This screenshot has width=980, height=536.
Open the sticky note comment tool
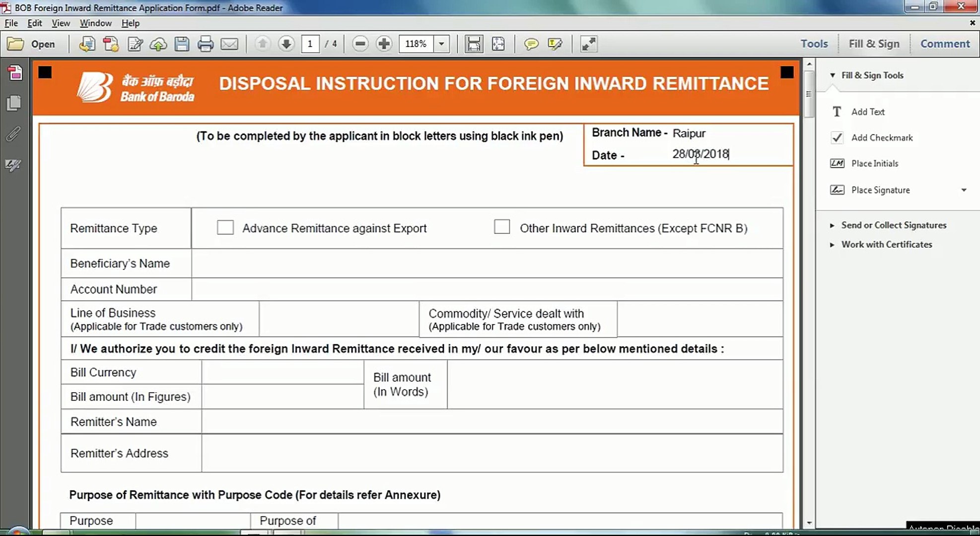coord(531,44)
